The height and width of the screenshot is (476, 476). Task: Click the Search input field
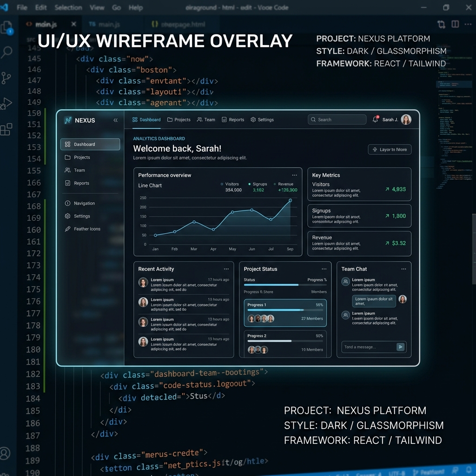click(x=337, y=119)
